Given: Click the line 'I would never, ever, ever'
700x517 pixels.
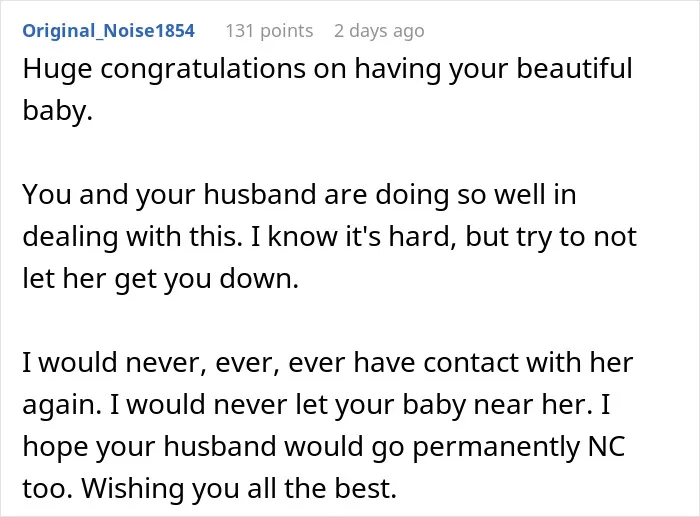Looking at the screenshot, I should [328, 362].
